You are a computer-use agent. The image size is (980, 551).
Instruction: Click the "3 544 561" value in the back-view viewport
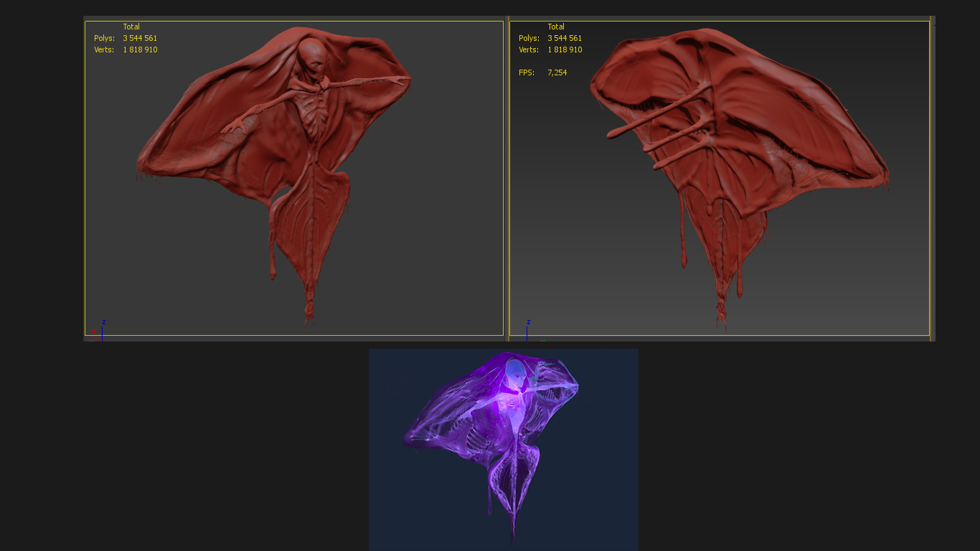click(565, 38)
